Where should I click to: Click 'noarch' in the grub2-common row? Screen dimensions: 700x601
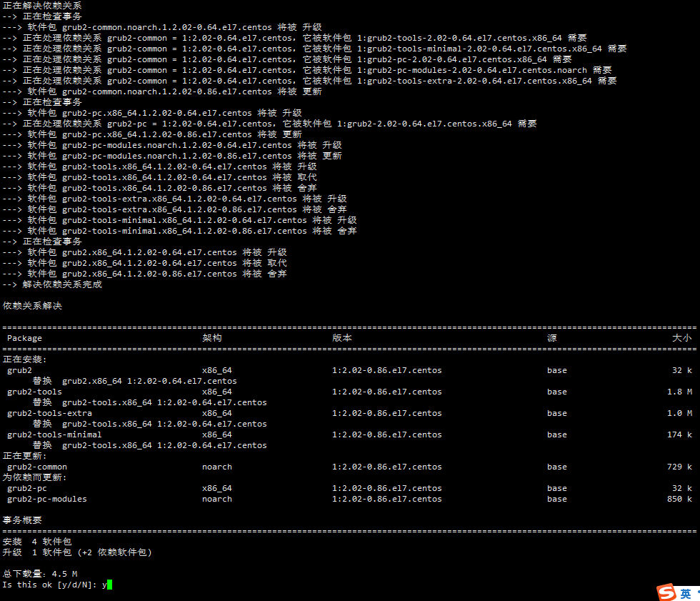click(217, 467)
